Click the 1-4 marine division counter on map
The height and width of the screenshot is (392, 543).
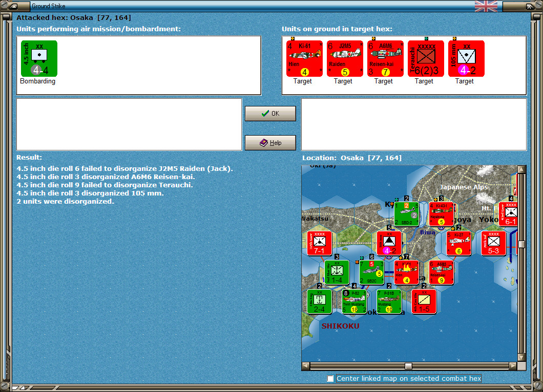coord(337,272)
